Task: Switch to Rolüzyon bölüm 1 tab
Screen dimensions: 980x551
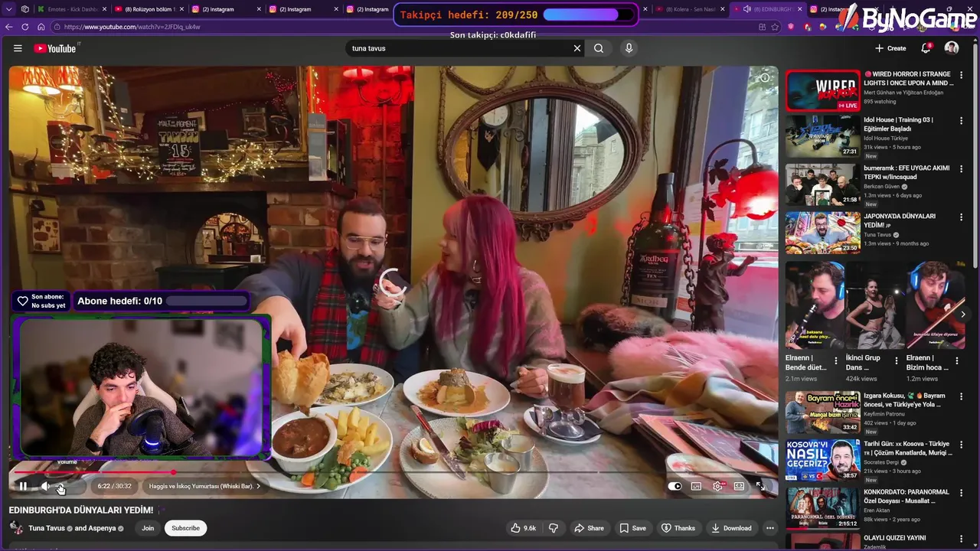Action: [149, 9]
